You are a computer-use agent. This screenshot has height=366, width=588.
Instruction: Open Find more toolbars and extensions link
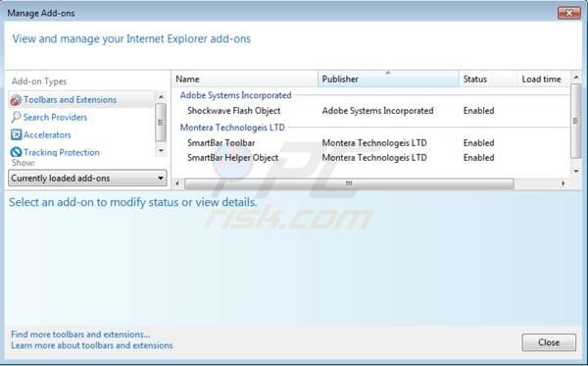click(x=80, y=334)
